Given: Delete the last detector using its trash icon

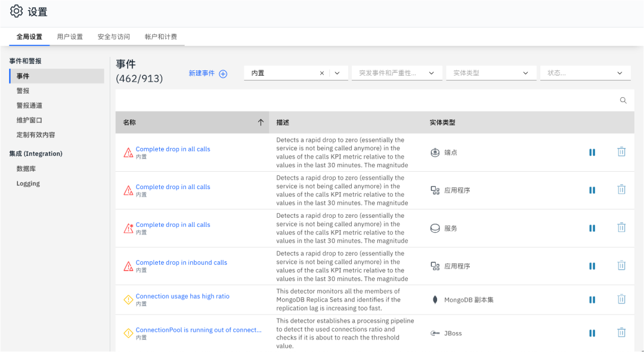Looking at the screenshot, I should point(621,332).
